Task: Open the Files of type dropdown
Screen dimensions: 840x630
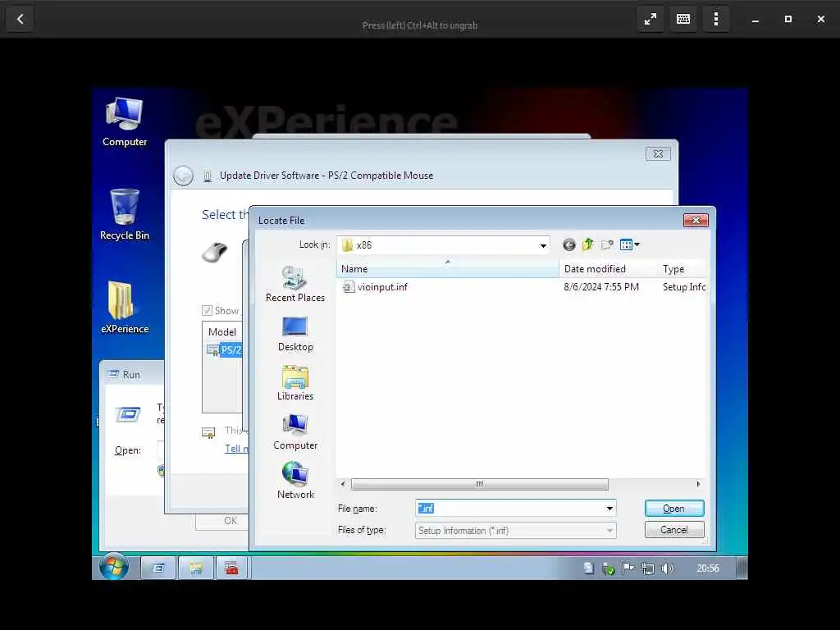Action: point(515,531)
